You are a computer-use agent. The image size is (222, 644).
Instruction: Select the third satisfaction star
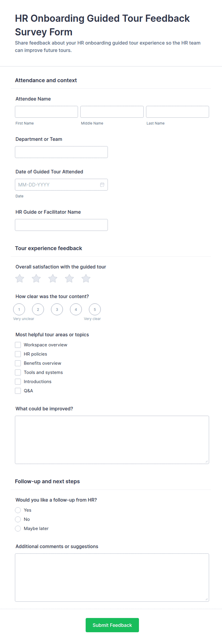[53, 278]
